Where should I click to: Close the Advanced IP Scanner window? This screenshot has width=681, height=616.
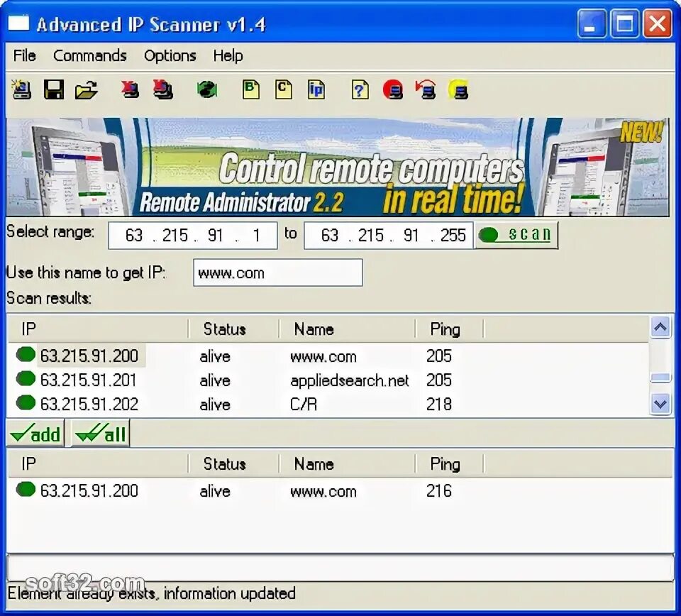coord(657,23)
